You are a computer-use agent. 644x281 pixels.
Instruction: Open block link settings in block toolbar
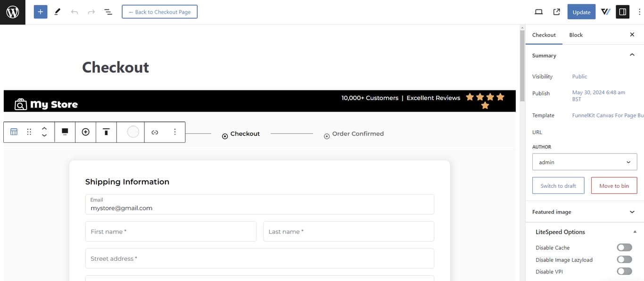pyautogui.click(x=155, y=132)
